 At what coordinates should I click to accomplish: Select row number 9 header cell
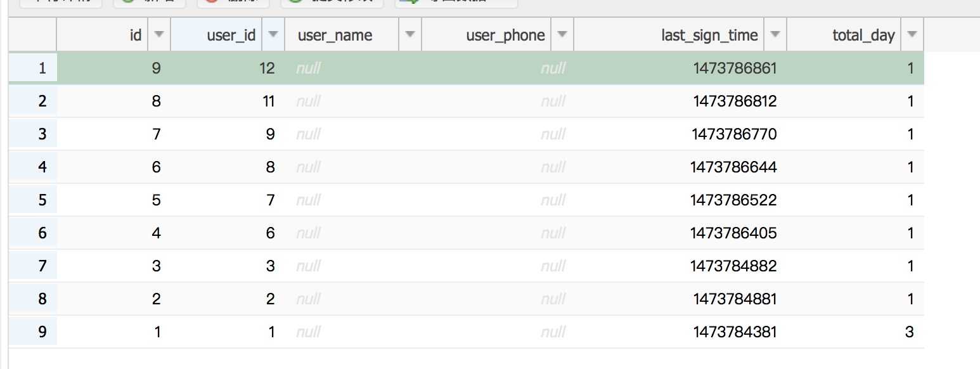[33, 332]
